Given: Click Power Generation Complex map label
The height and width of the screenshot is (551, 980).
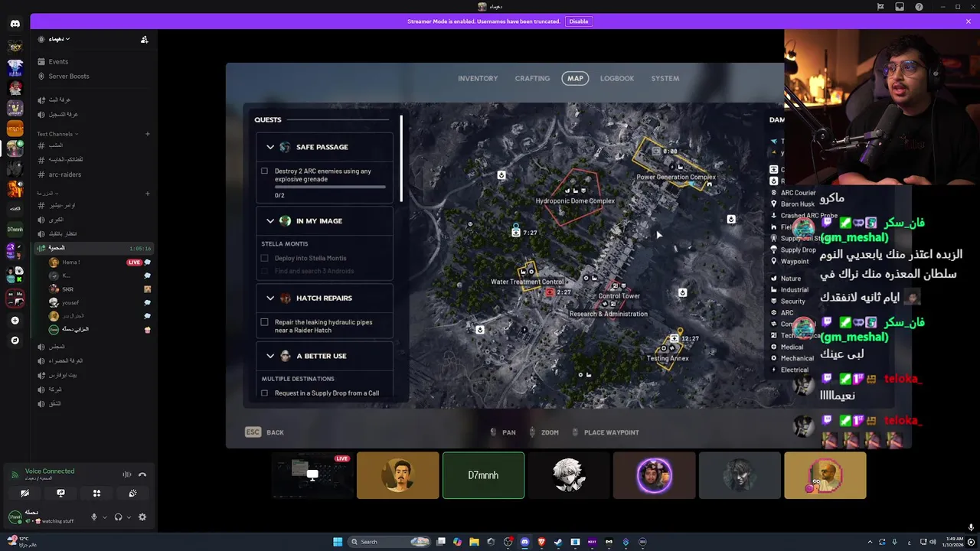Looking at the screenshot, I should click(676, 178).
